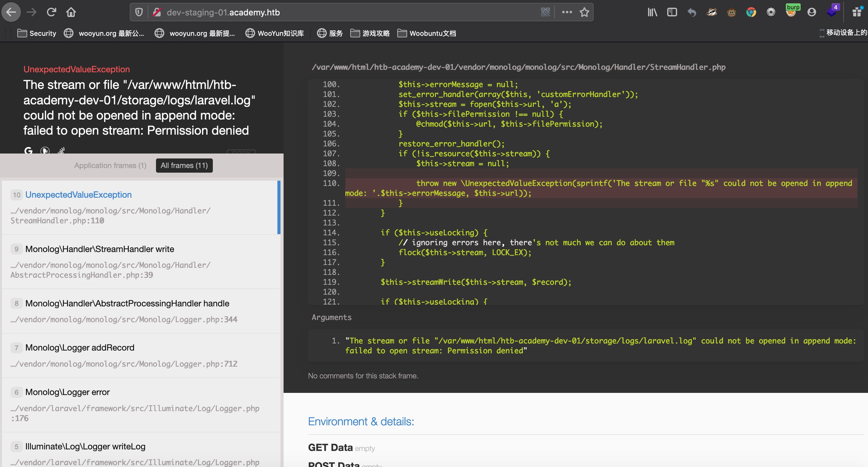
Task: Open the Firefox library icon
Action: tap(652, 12)
